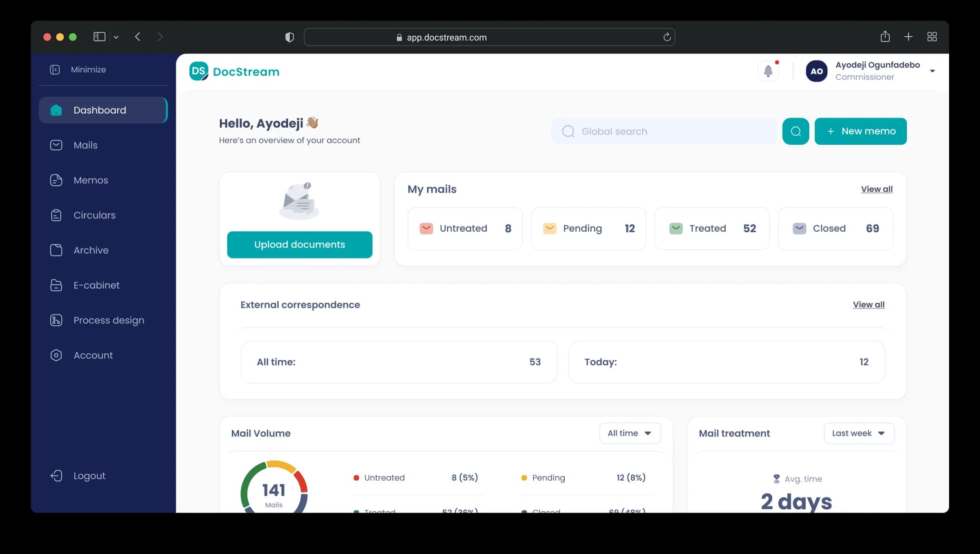Reload the page with refresh icon
The image size is (980, 554).
coord(667,37)
